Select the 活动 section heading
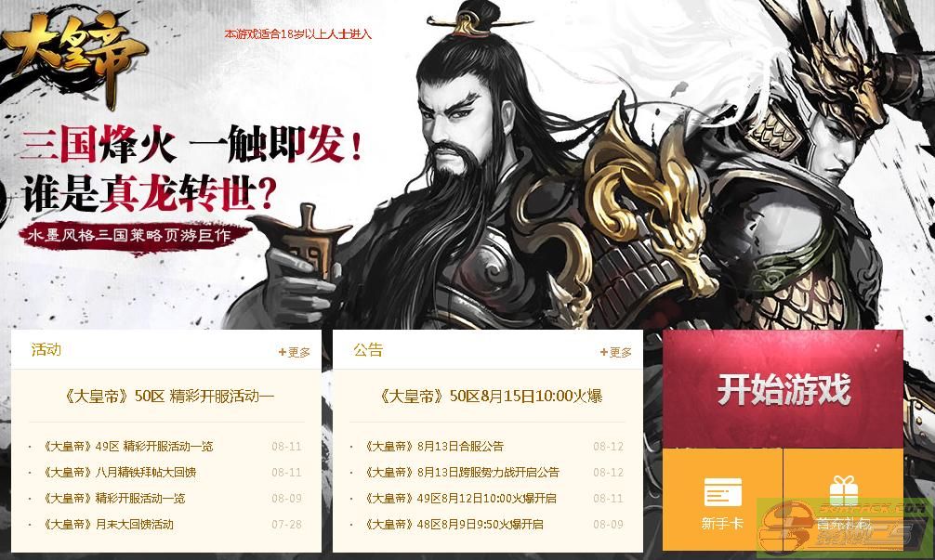Screen dimensions: 935x560 tap(46, 350)
